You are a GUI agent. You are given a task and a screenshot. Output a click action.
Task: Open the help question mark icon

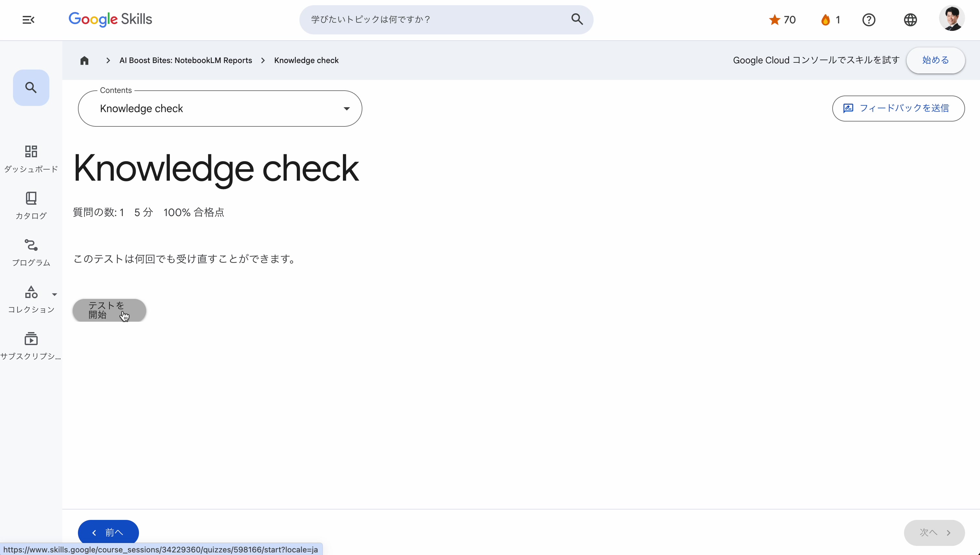pos(868,20)
